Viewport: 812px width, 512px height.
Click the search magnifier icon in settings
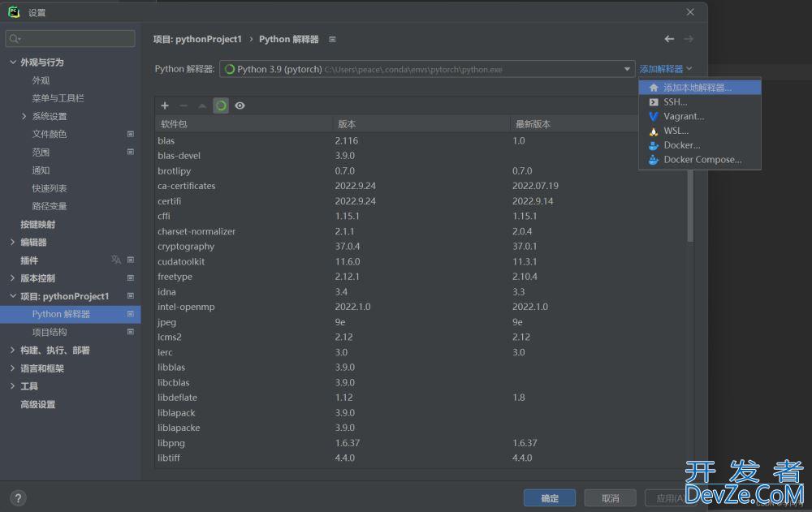pos(15,39)
